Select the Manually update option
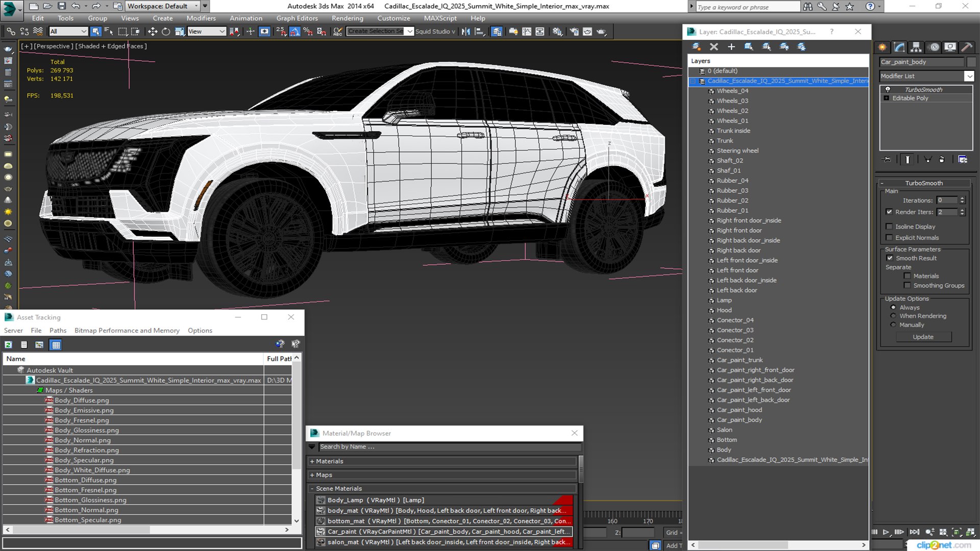 [893, 324]
